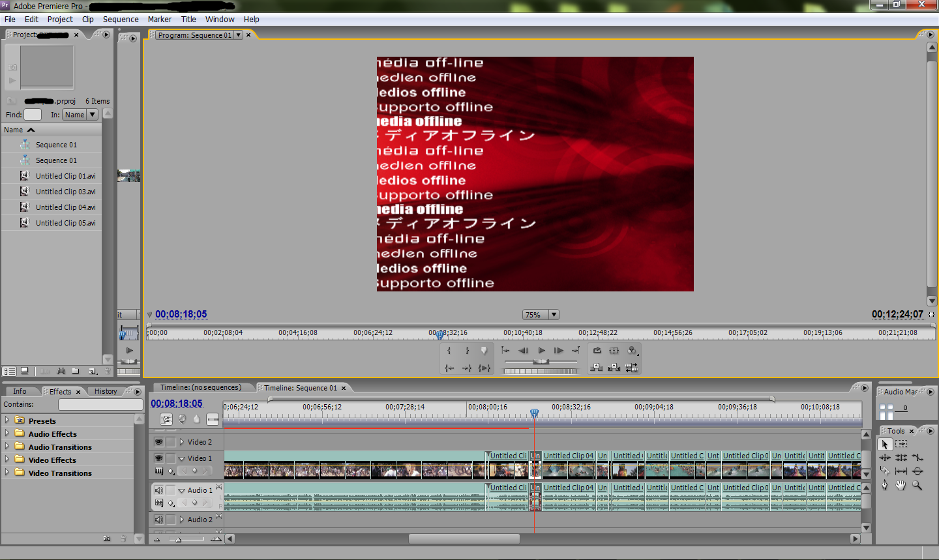939x560 pixels.
Task: Select the Rolling Edit tool
Action: 901,458
